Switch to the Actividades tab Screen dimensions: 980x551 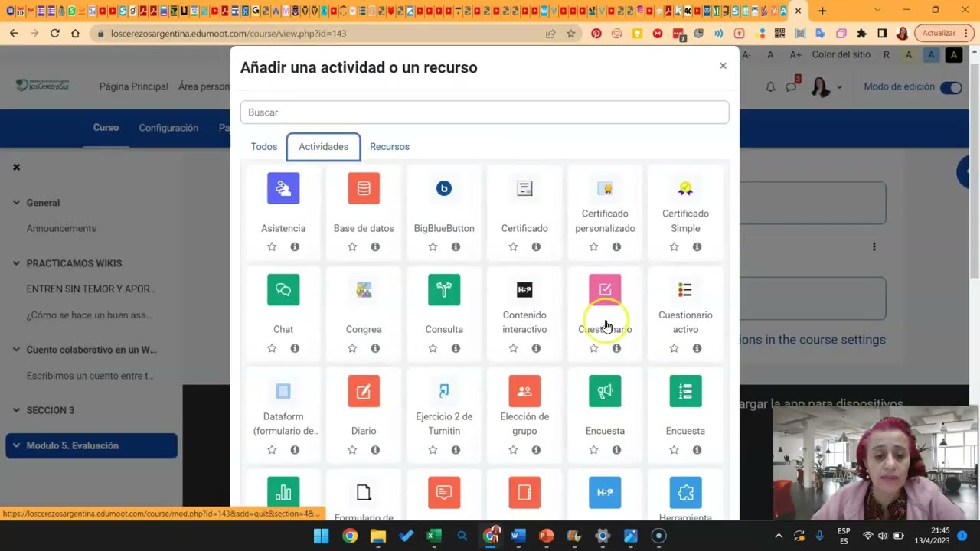coord(323,146)
